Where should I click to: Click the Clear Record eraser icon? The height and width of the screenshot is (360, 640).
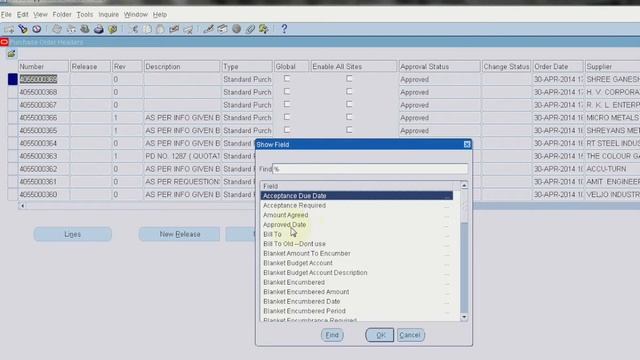[174, 29]
